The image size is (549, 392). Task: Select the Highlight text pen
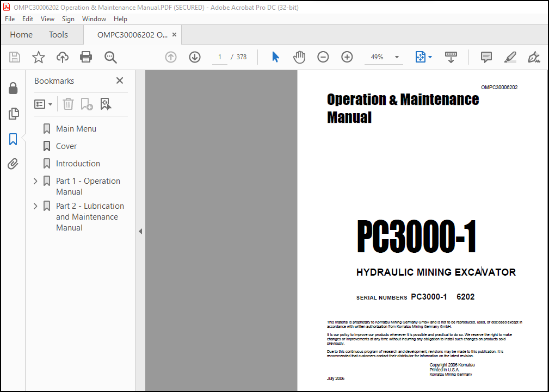(510, 57)
